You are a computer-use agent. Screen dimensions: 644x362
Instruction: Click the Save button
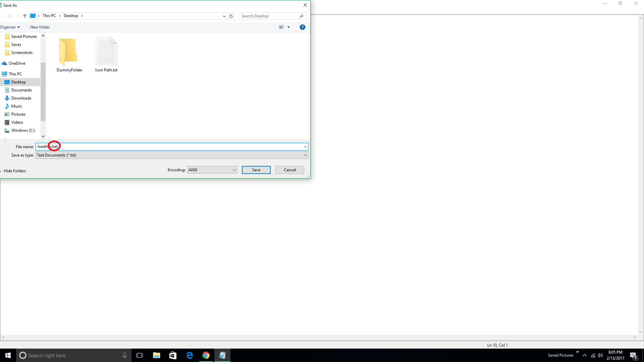point(256,170)
